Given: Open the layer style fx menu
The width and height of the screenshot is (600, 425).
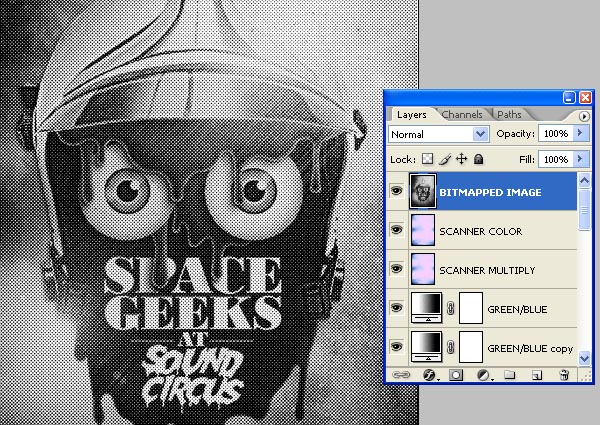Looking at the screenshot, I should (429, 375).
